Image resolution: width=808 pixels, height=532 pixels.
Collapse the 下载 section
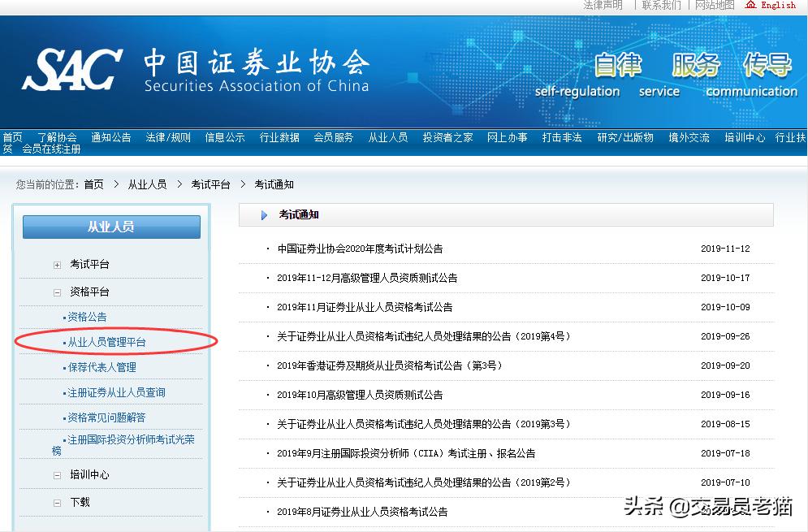point(57,502)
